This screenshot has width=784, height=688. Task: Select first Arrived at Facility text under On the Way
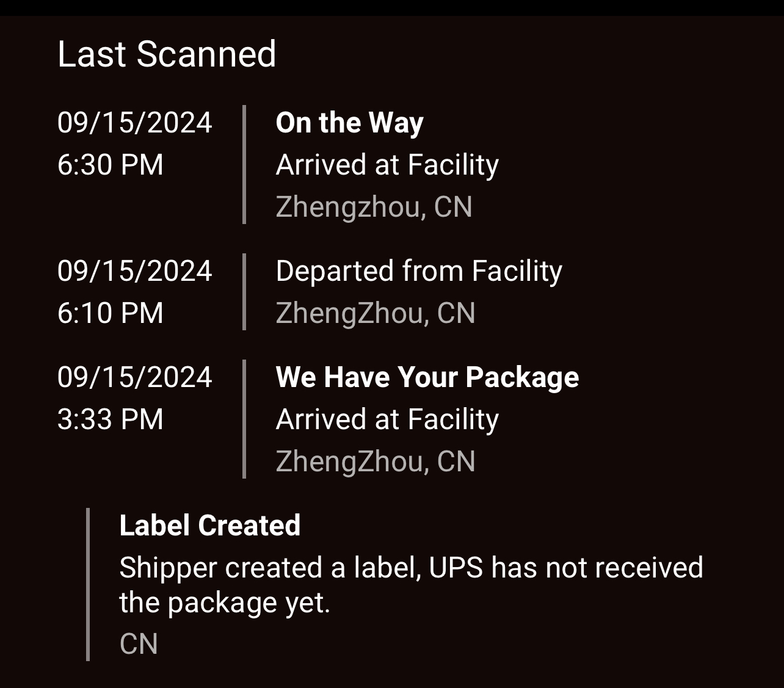point(387,165)
